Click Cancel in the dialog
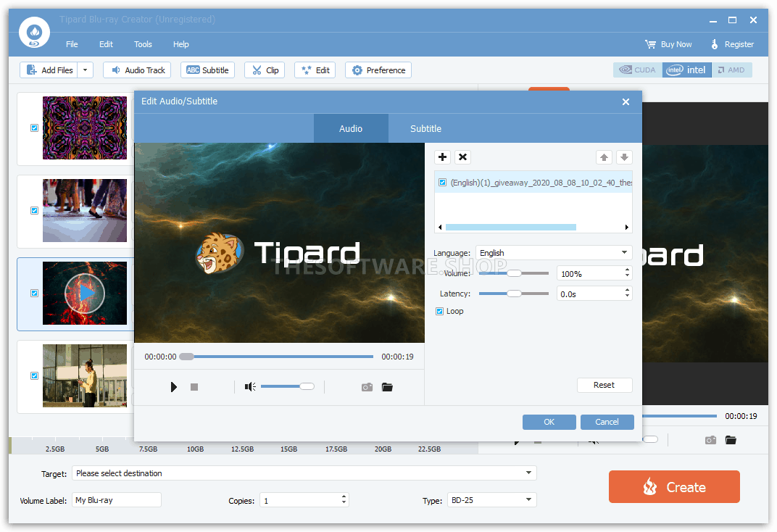 coord(607,422)
